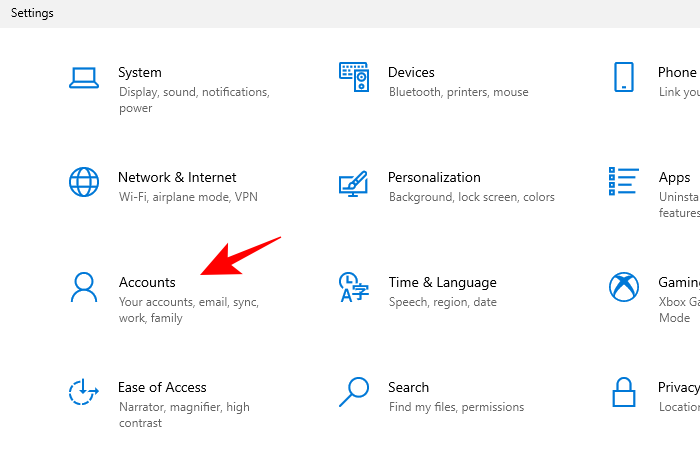Open the Apps list icon
The height and width of the screenshot is (458, 700).
pyautogui.click(x=624, y=182)
